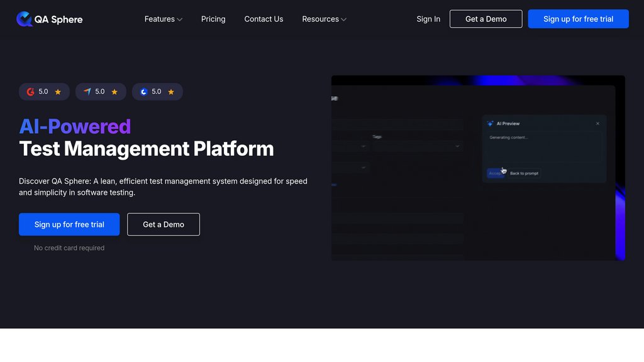This screenshot has width=644, height=362.
Task: Click the paper-plane icon on middle rating badge
Action: 86,92
